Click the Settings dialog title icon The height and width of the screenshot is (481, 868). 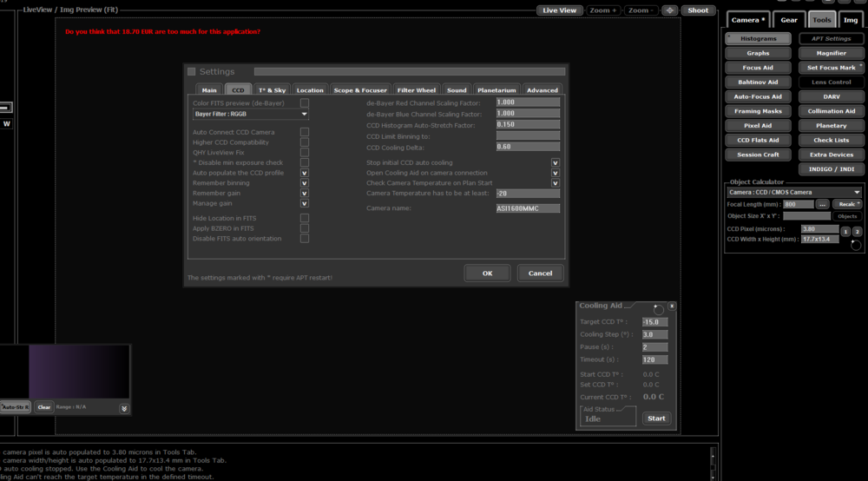point(192,71)
